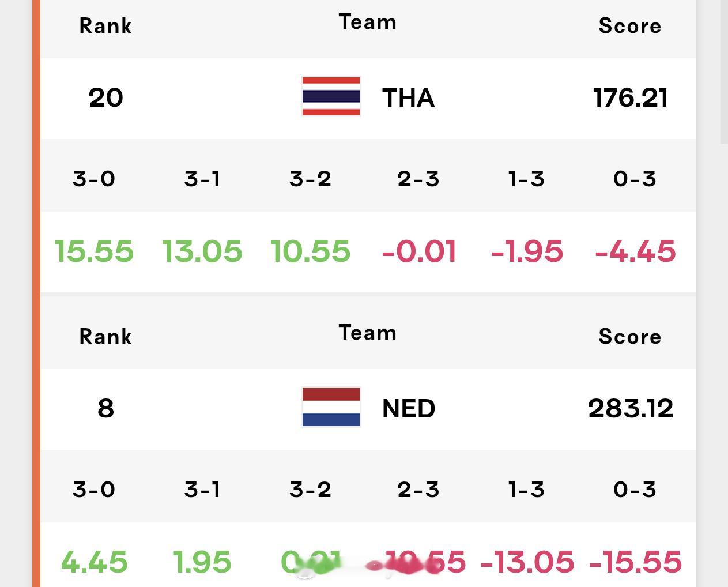Click Thailand's rank number 20

click(x=105, y=97)
